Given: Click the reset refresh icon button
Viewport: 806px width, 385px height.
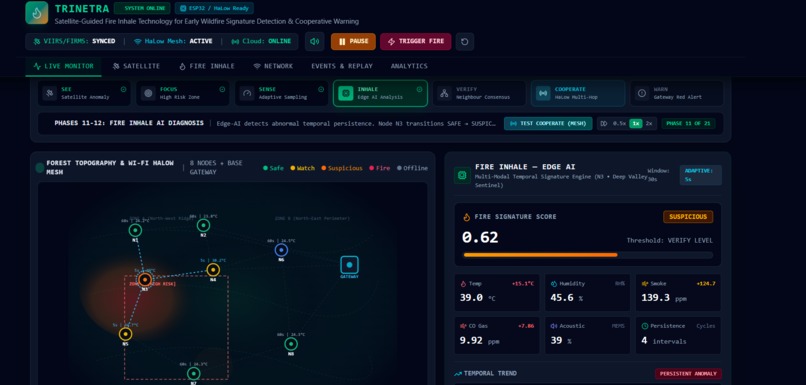Looking at the screenshot, I should pyautogui.click(x=465, y=42).
